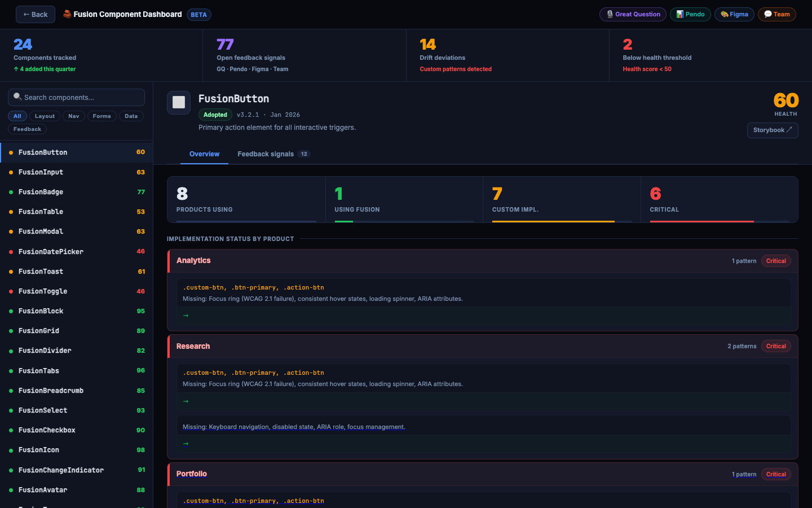Open the Figma source pill

coord(734,15)
